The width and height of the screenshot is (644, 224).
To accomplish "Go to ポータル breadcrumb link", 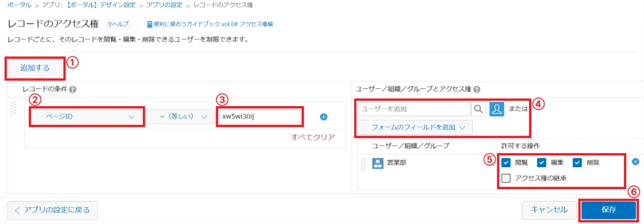I will (19, 5).
